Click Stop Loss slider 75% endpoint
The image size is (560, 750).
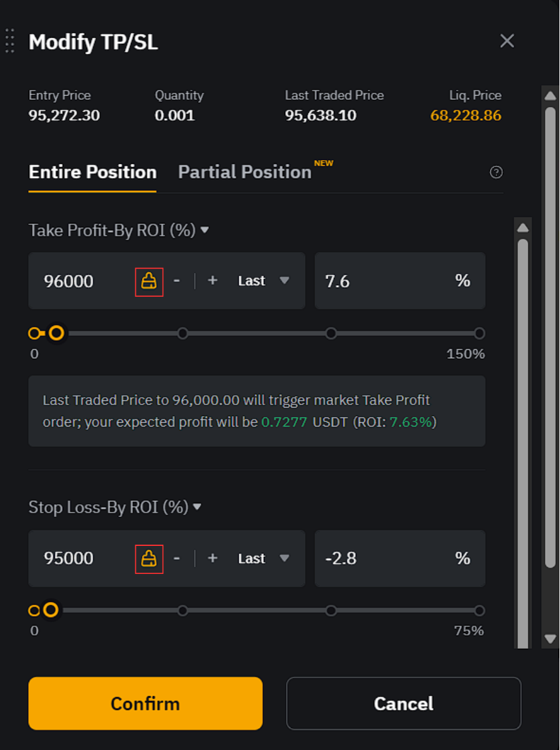[480, 610]
